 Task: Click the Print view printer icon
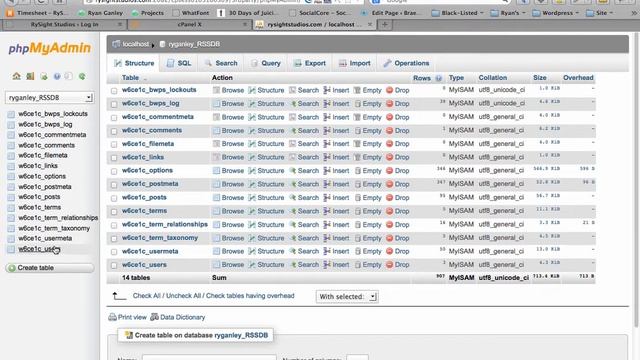pyautogui.click(x=112, y=317)
